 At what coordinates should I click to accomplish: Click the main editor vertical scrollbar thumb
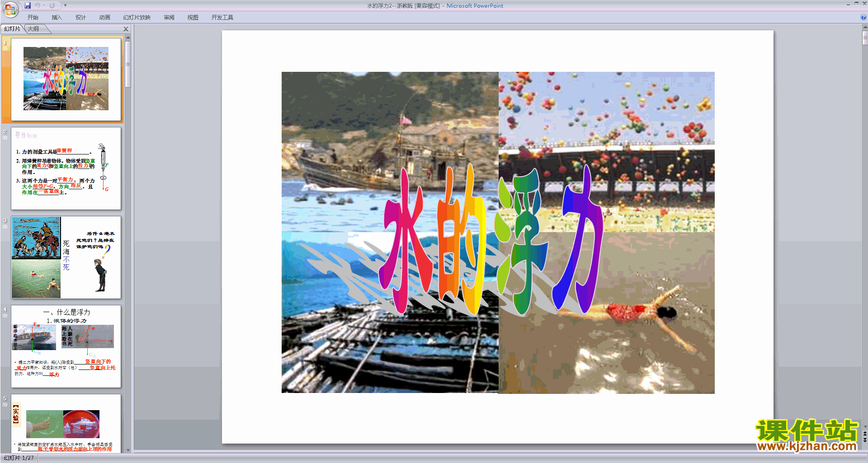[x=865, y=37]
